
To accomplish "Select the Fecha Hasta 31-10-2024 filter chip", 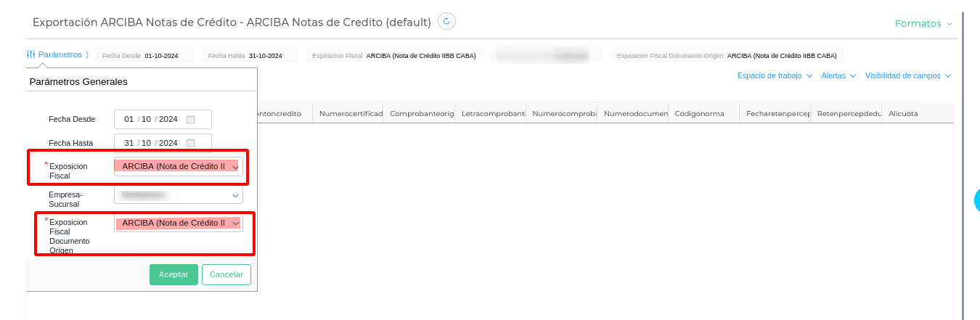I will pyautogui.click(x=250, y=55).
